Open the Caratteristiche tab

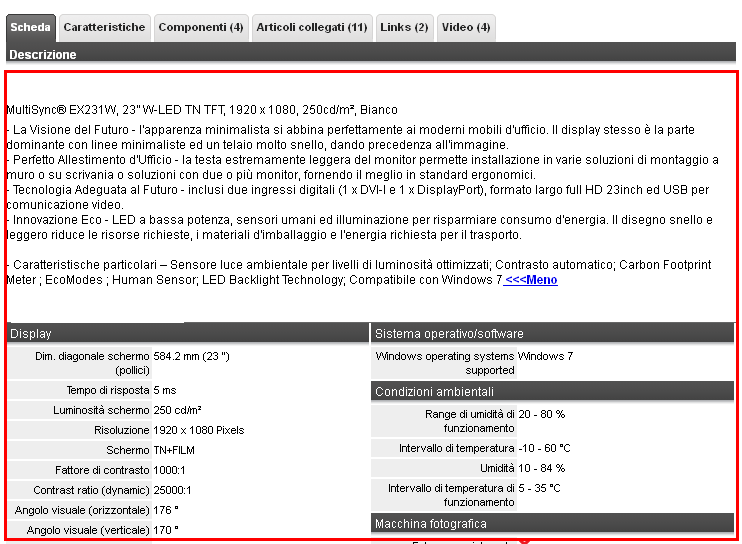[x=105, y=27]
